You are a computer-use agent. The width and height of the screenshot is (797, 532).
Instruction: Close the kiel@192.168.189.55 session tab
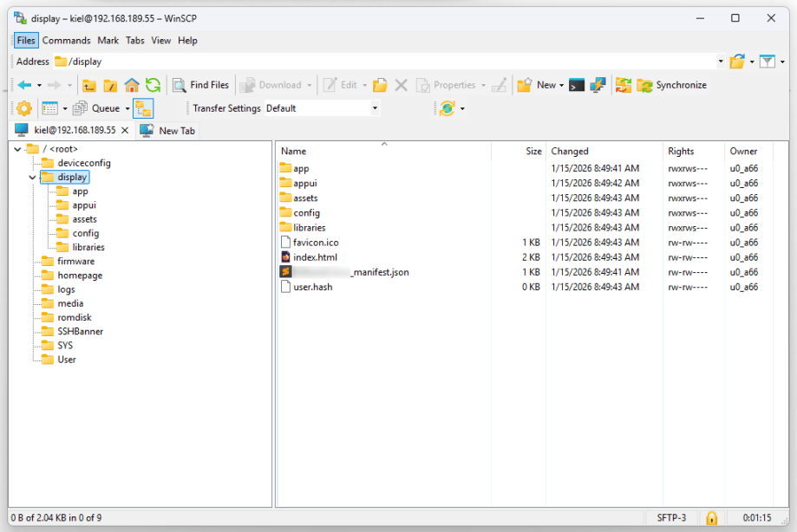coord(125,130)
